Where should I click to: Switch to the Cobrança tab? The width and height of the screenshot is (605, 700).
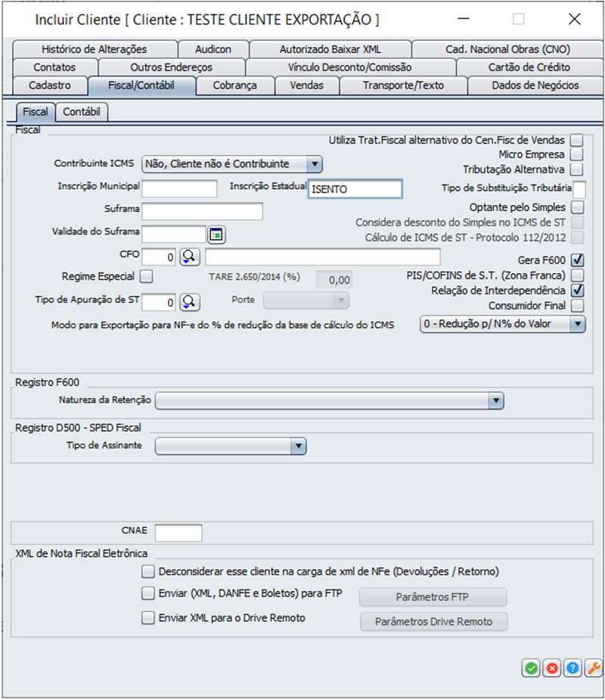[x=234, y=86]
